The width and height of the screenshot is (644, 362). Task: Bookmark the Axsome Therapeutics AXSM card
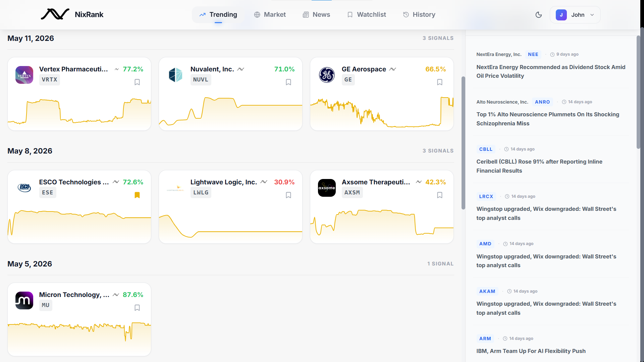[x=440, y=195]
